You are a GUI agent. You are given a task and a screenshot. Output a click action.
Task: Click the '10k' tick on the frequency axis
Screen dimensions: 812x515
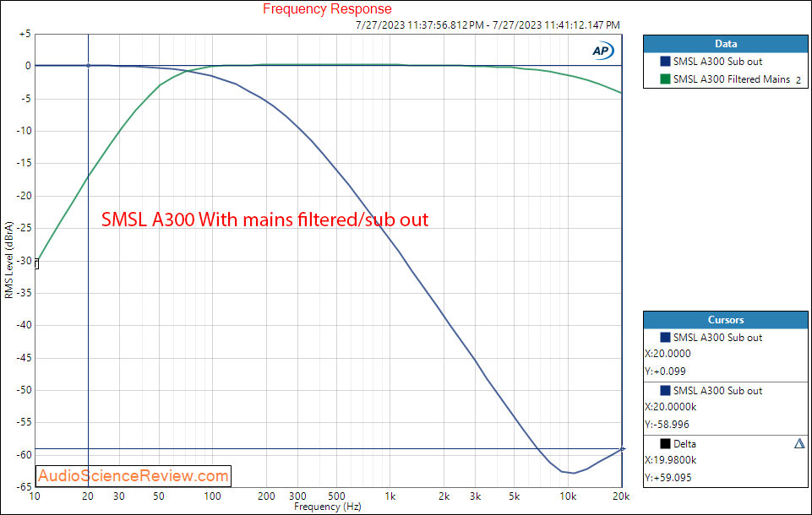click(568, 496)
